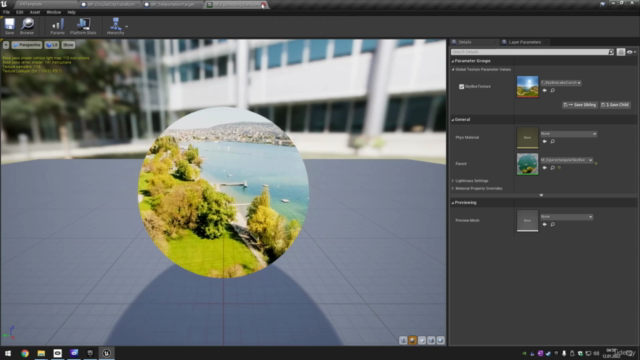Click the Save Sibling button
640x360 pixels.
tap(580, 105)
